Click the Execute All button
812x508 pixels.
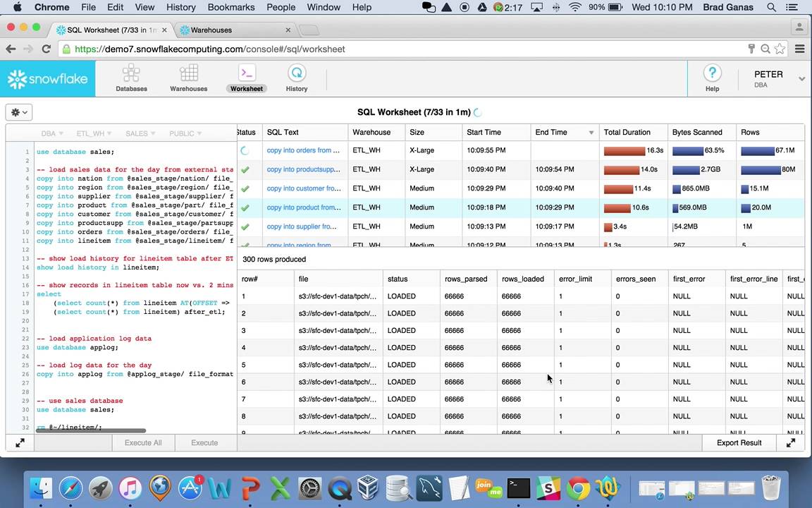coord(143,442)
